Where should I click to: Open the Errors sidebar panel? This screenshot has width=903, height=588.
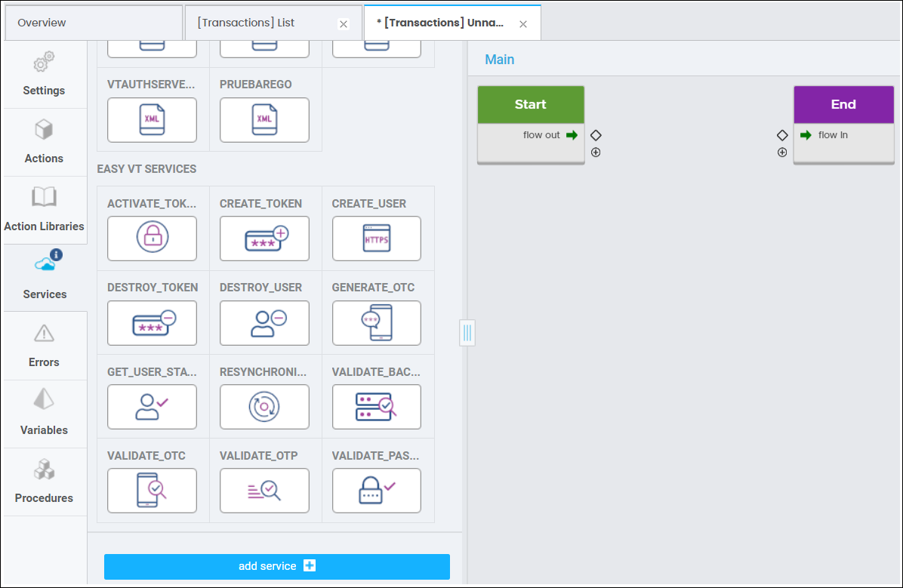(44, 346)
